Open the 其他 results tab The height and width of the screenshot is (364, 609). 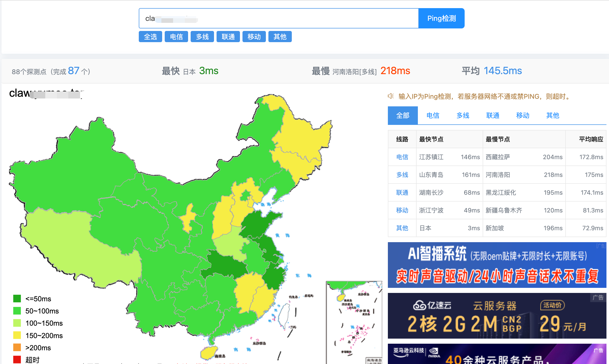click(553, 115)
